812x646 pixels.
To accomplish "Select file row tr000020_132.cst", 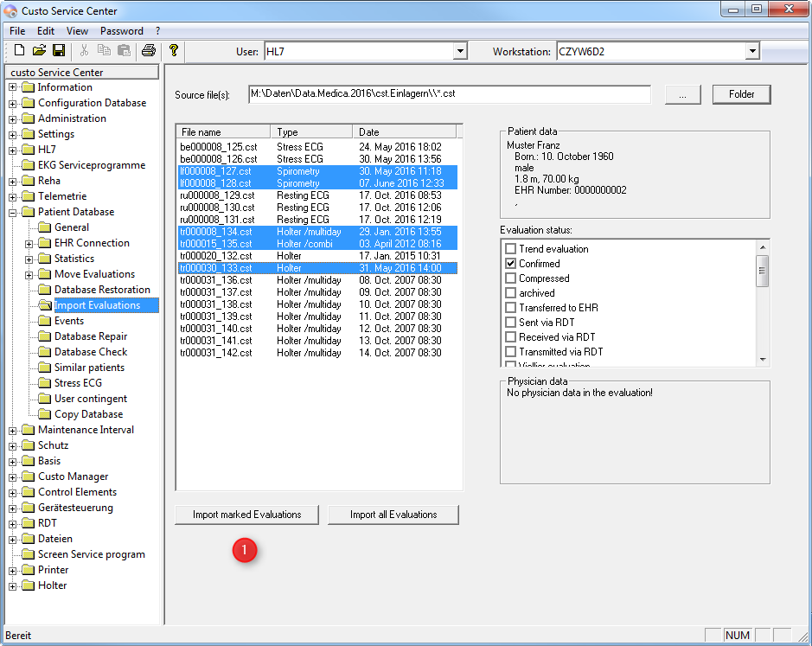I will coord(317,256).
